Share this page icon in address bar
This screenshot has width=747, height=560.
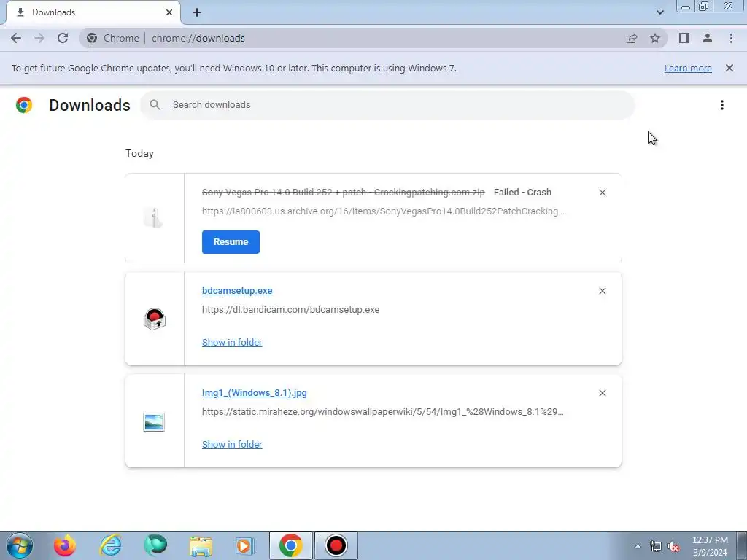[632, 38]
